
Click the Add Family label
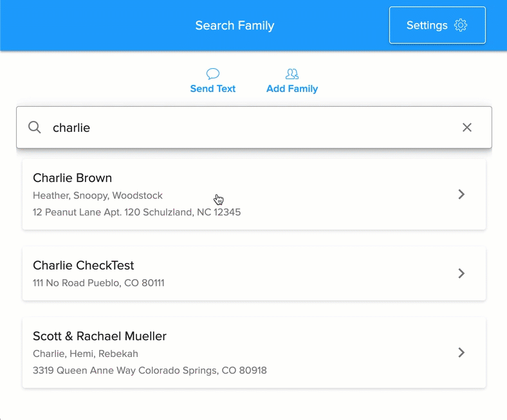(x=292, y=89)
